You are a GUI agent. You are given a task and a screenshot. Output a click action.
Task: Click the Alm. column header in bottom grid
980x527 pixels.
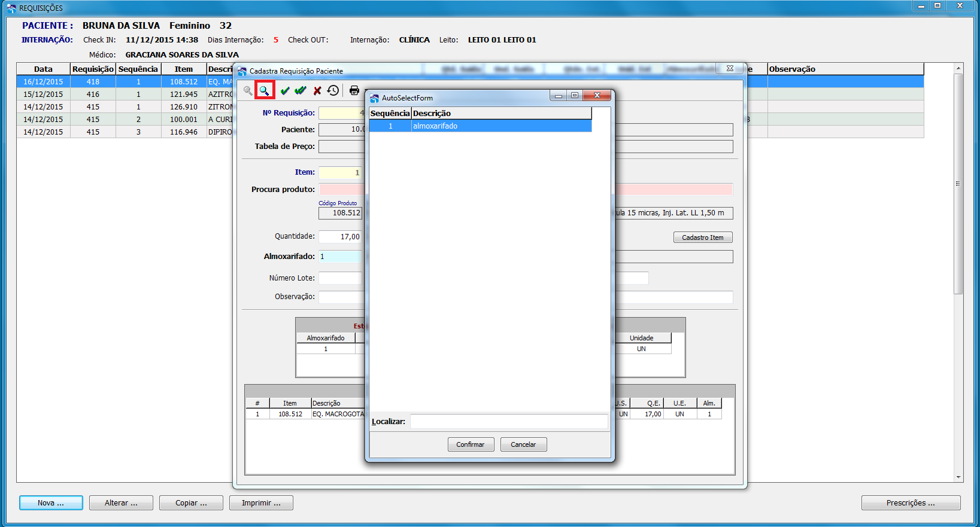(x=709, y=403)
